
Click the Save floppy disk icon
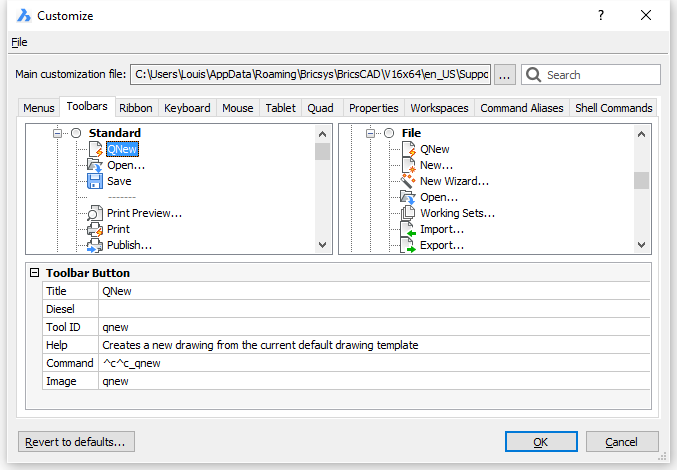tap(95, 181)
